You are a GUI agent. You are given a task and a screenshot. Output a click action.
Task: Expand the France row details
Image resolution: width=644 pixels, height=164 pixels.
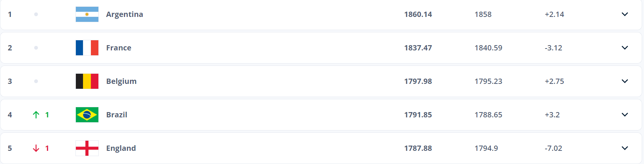pos(625,48)
